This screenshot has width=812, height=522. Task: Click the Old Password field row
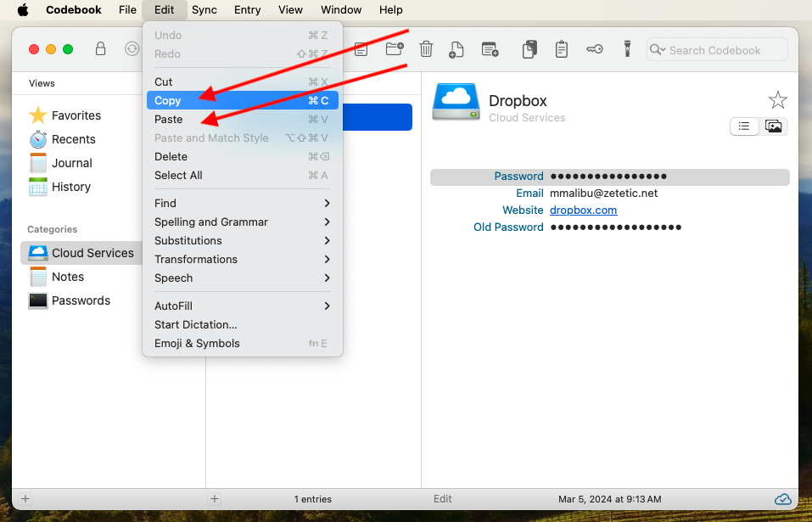point(609,227)
